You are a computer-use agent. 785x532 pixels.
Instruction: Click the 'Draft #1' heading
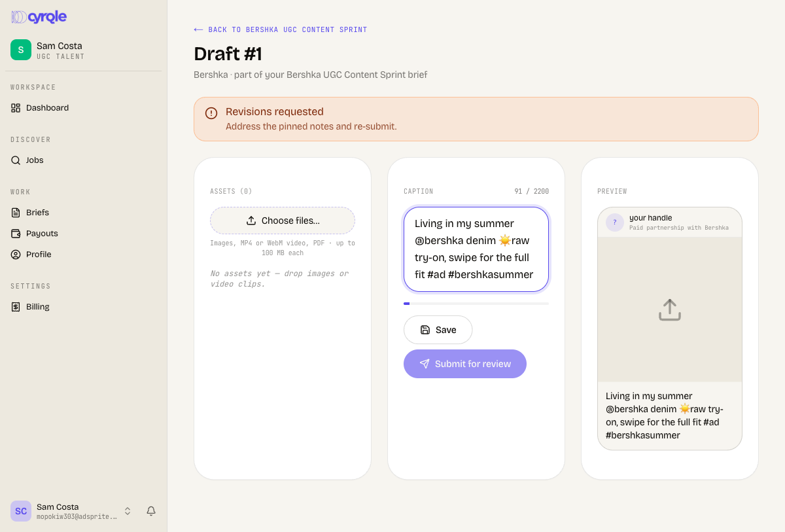pyautogui.click(x=228, y=54)
